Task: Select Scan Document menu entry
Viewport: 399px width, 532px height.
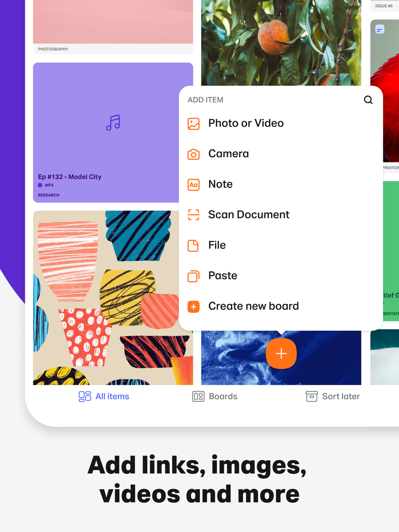Action: (x=281, y=215)
